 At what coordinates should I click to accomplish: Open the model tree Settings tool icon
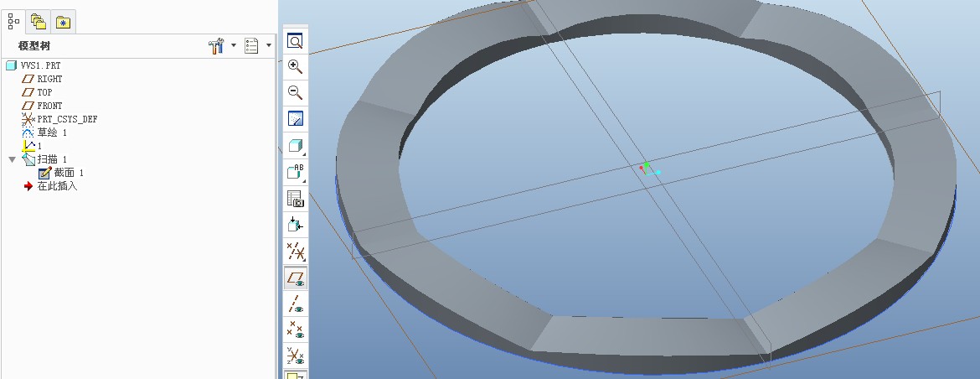tap(216, 45)
